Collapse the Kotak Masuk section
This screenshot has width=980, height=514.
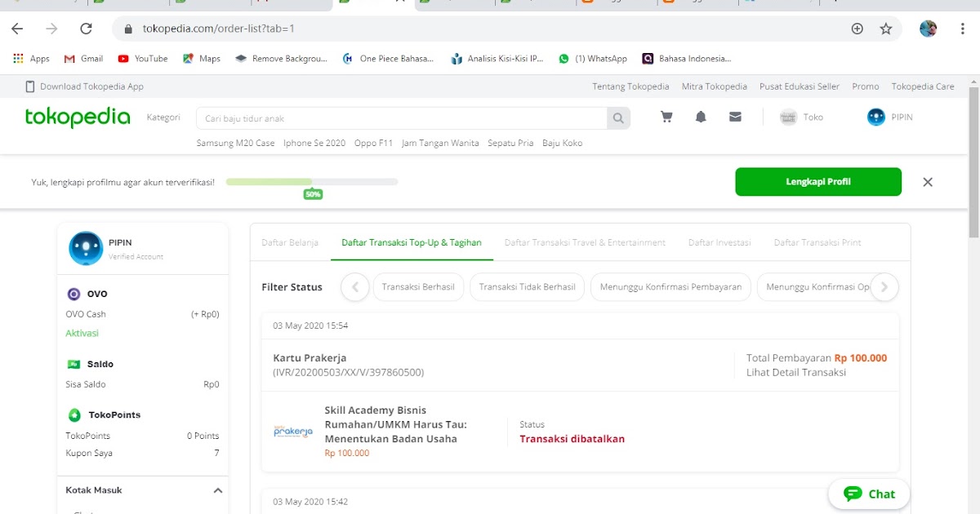[218, 490]
